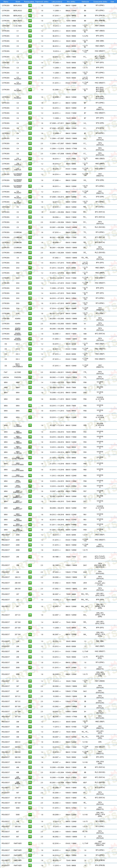The image size is (117, 868).
Task: Click the fuel icon in the Citroën C1 row
Action: [x=30, y=31]
